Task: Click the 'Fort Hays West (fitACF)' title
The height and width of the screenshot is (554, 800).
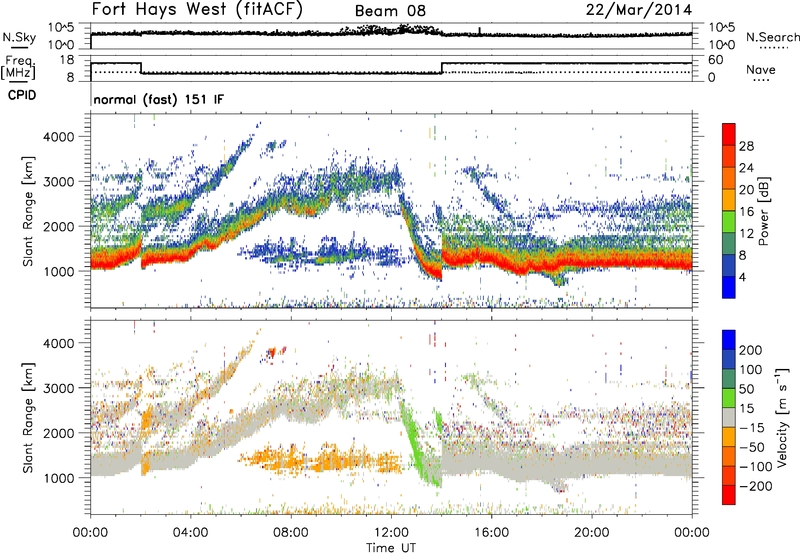Action: (x=197, y=9)
